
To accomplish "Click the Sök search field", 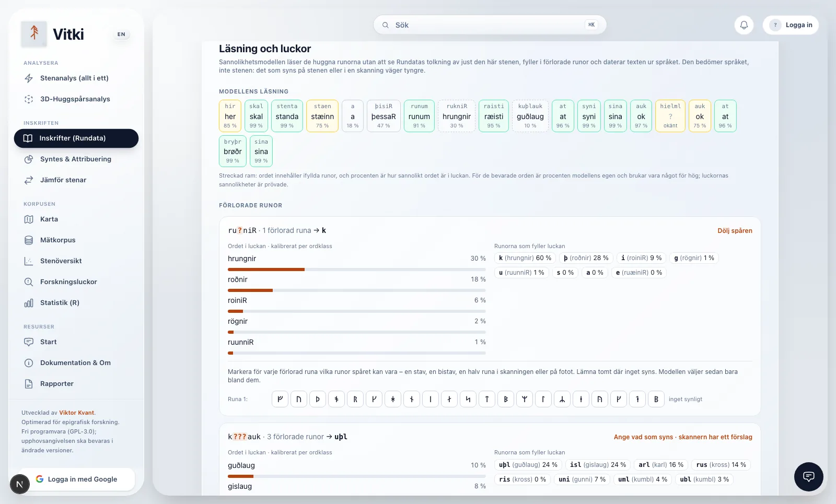I will [x=490, y=25].
